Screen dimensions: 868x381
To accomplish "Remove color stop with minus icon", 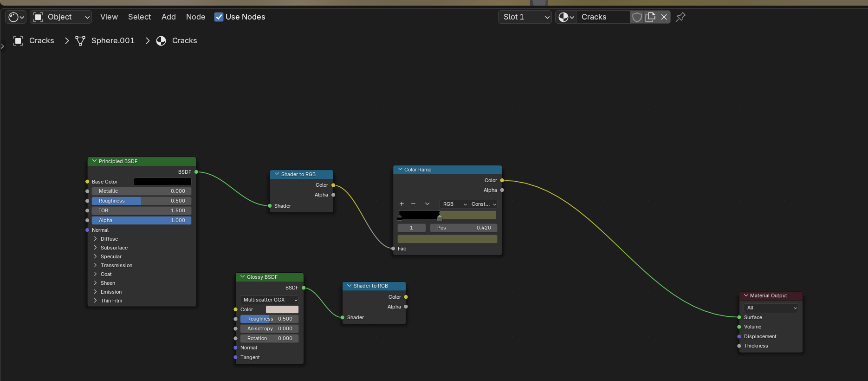I will 413,204.
